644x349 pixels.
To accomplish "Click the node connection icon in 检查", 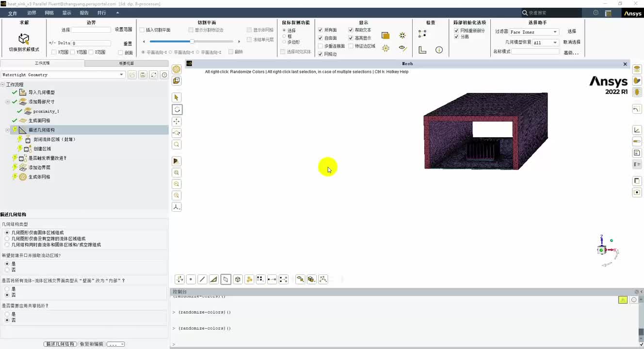I will pos(422,33).
